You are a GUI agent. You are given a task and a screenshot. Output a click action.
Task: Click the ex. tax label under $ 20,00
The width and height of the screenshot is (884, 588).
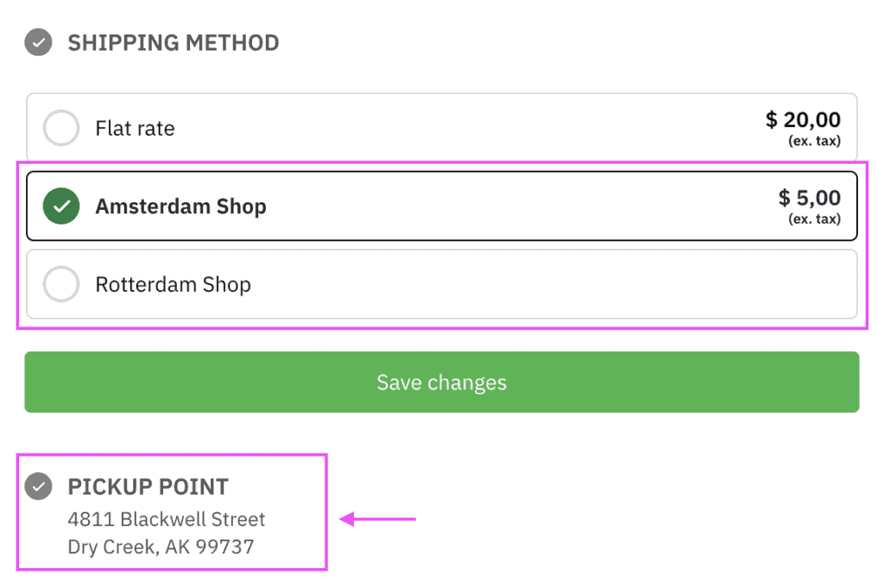pos(815,140)
